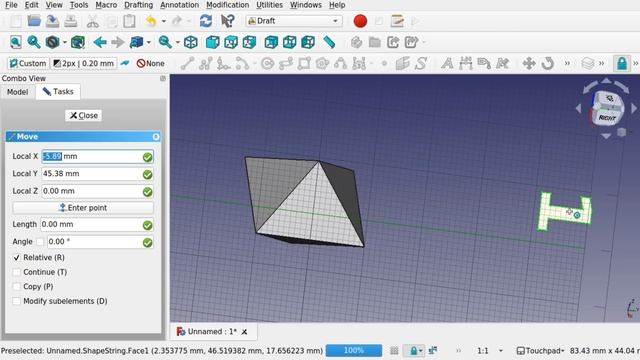
Task: Click the Close button in Tasks panel
Action: tap(84, 116)
